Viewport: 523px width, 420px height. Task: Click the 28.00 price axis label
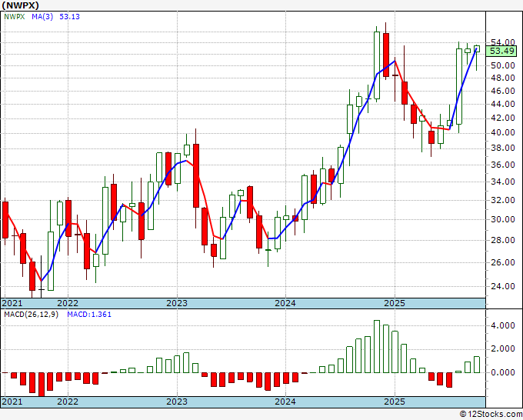(x=503, y=240)
